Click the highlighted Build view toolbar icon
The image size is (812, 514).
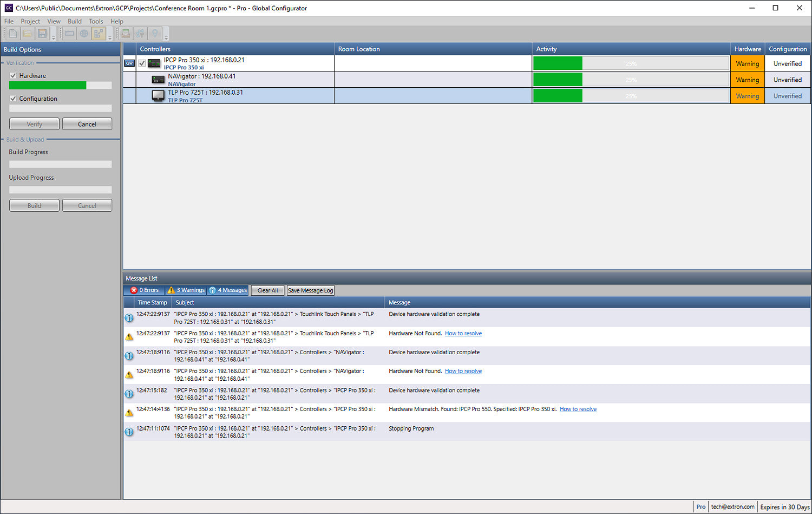pyautogui.click(x=99, y=34)
